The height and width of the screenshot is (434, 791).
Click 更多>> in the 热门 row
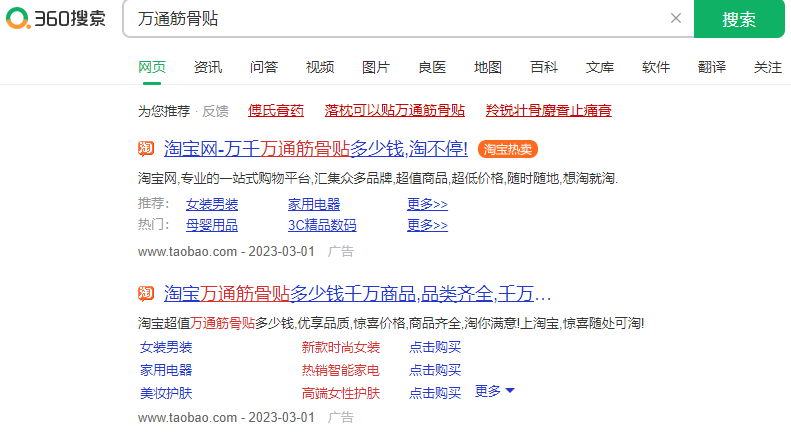(427, 225)
